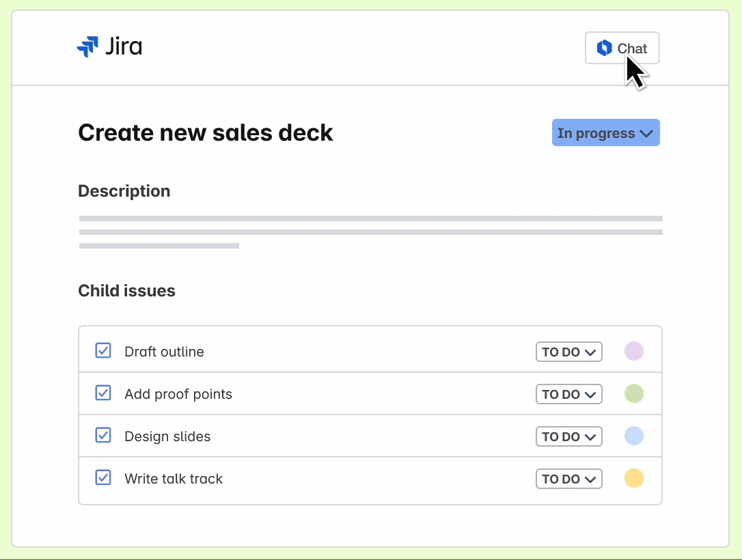
Task: Open the Draft outline child issue
Action: click(164, 352)
